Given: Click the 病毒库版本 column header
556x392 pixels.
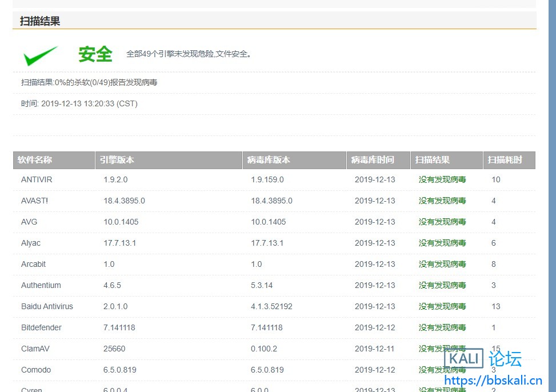Looking at the screenshot, I should [269, 160].
